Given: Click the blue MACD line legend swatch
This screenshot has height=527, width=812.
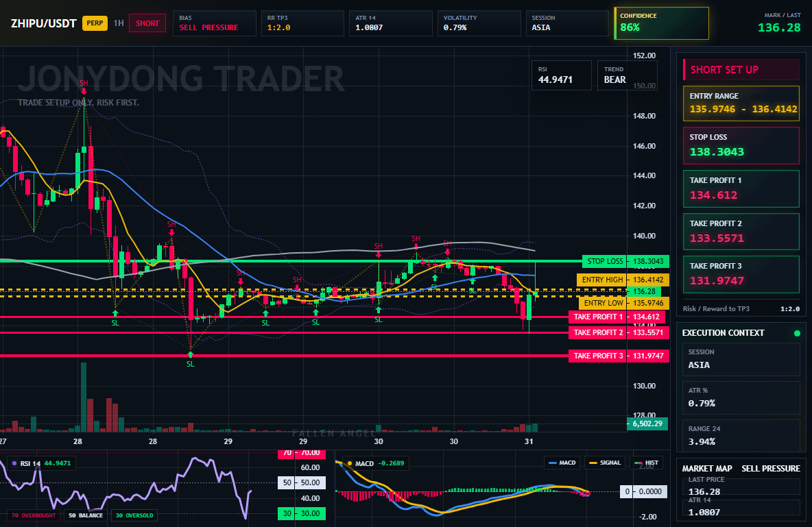Looking at the screenshot, I should 553,463.
